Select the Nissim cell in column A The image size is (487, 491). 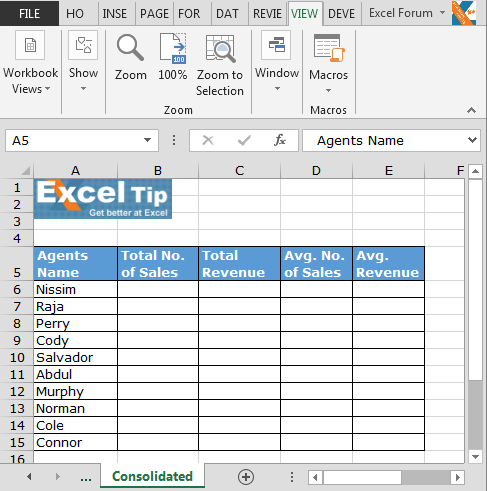[75, 289]
